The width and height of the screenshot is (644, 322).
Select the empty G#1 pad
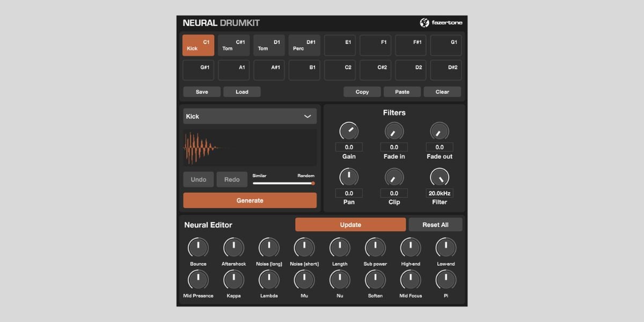tap(198, 70)
